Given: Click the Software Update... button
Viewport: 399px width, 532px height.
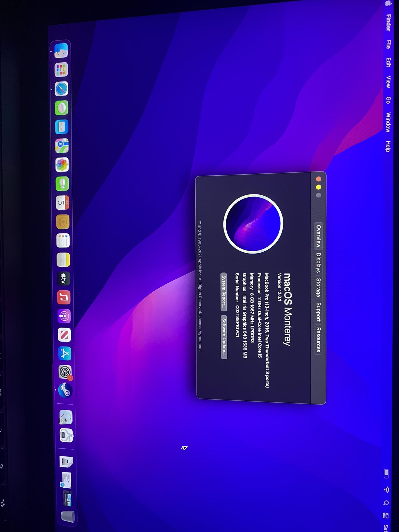Looking at the screenshot, I should 224,337.
